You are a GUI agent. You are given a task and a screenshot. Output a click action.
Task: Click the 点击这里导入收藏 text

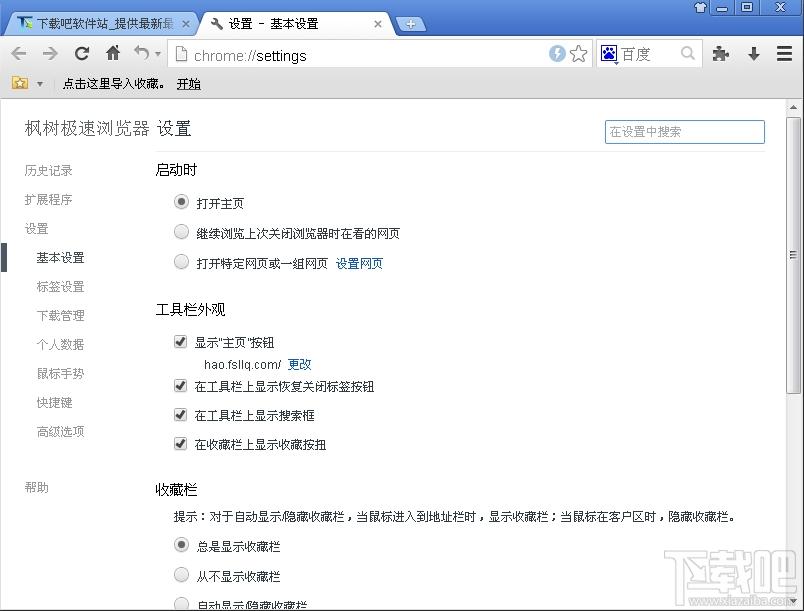113,84
